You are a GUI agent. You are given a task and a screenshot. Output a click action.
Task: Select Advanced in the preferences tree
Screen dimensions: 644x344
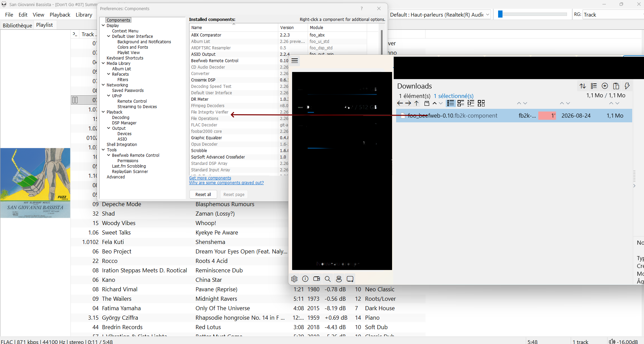[116, 177]
